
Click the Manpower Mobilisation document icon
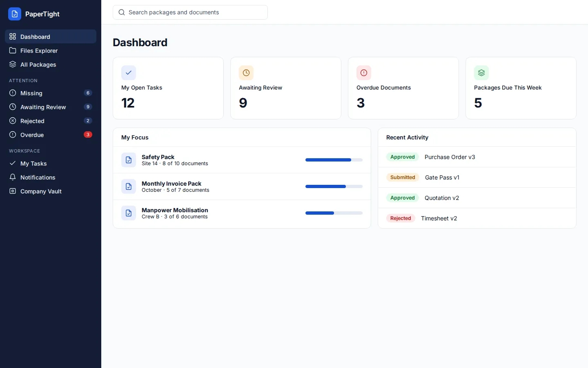tap(129, 213)
